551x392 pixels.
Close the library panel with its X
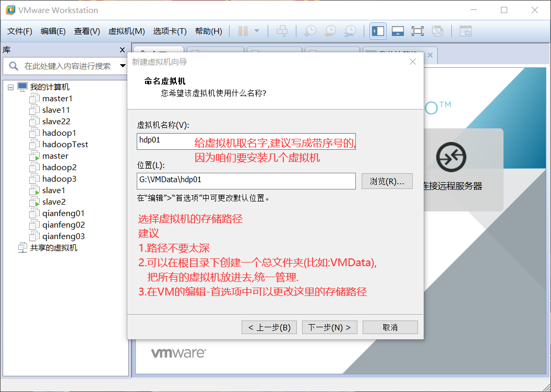(122, 50)
